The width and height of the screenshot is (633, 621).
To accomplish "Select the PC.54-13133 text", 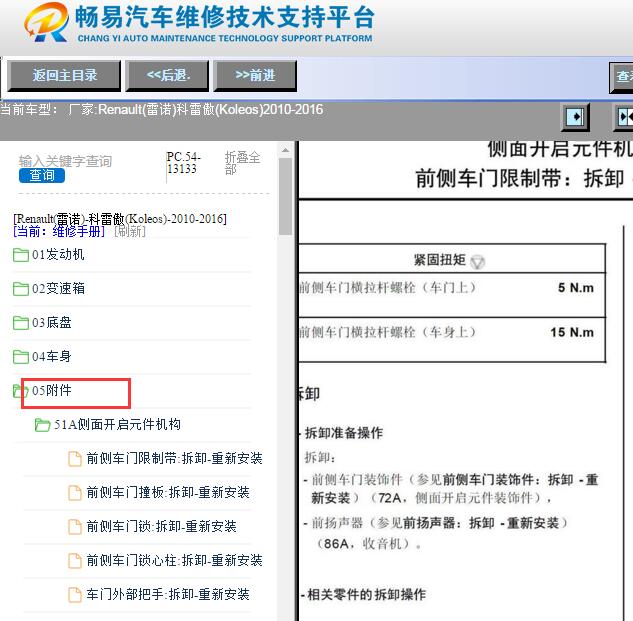I will (x=183, y=163).
